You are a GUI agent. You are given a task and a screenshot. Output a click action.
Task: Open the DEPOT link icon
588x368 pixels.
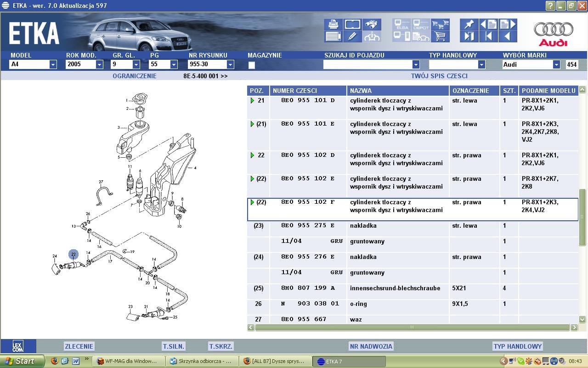coord(421,24)
